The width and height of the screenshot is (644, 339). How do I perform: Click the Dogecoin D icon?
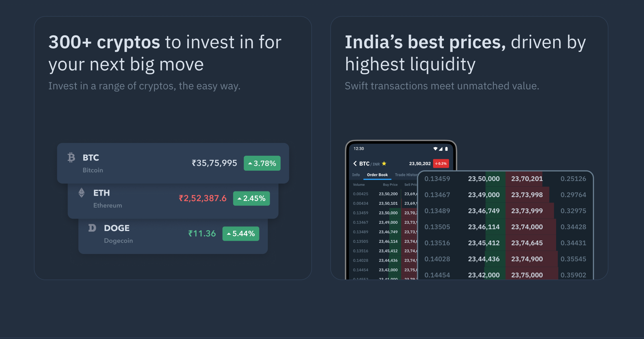[92, 228]
